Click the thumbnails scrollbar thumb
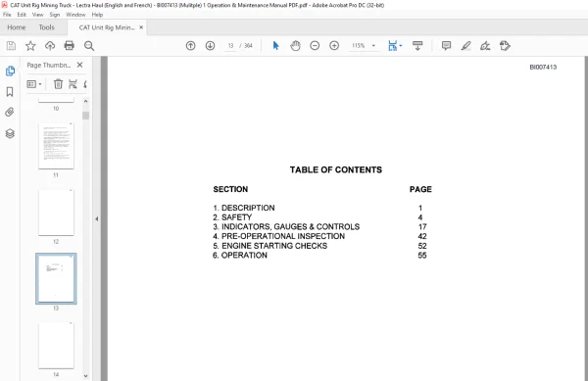Viewport: 588px width, 381px height. point(86,116)
